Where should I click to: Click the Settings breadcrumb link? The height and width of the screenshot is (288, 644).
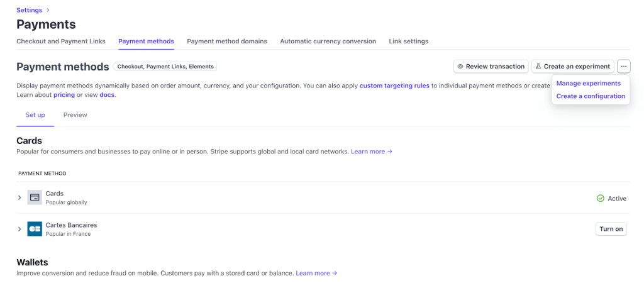(29, 10)
